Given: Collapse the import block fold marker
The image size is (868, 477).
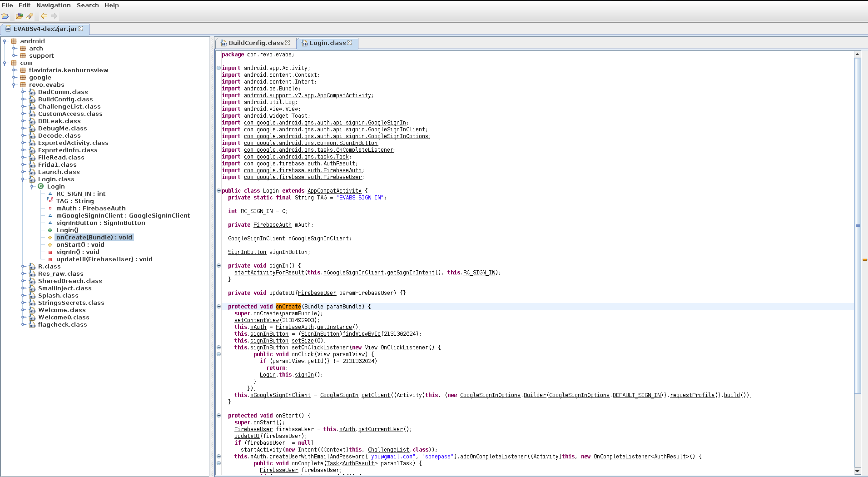Looking at the screenshot, I should pyautogui.click(x=218, y=68).
